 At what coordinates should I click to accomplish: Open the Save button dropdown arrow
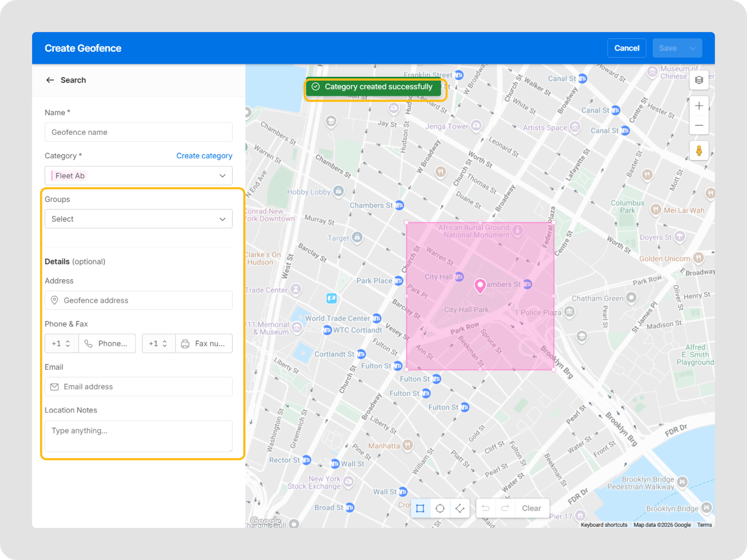coord(692,48)
